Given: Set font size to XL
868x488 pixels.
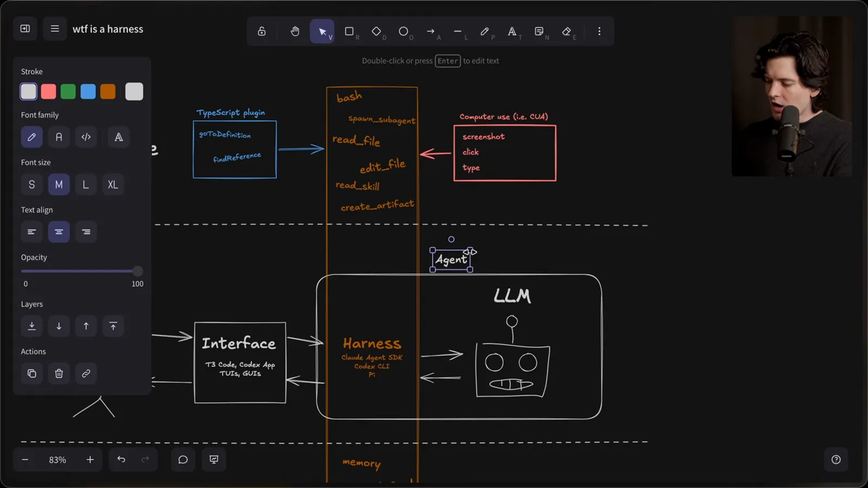Looking at the screenshot, I should (x=113, y=185).
